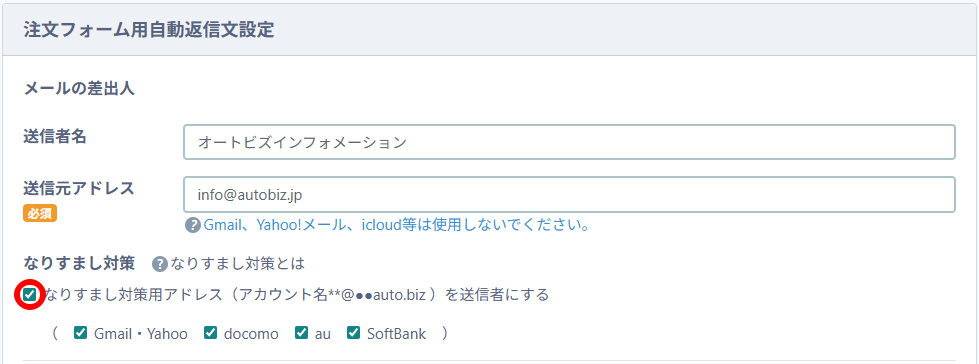Click the docomo label text
The image size is (979, 364).
pos(251,334)
